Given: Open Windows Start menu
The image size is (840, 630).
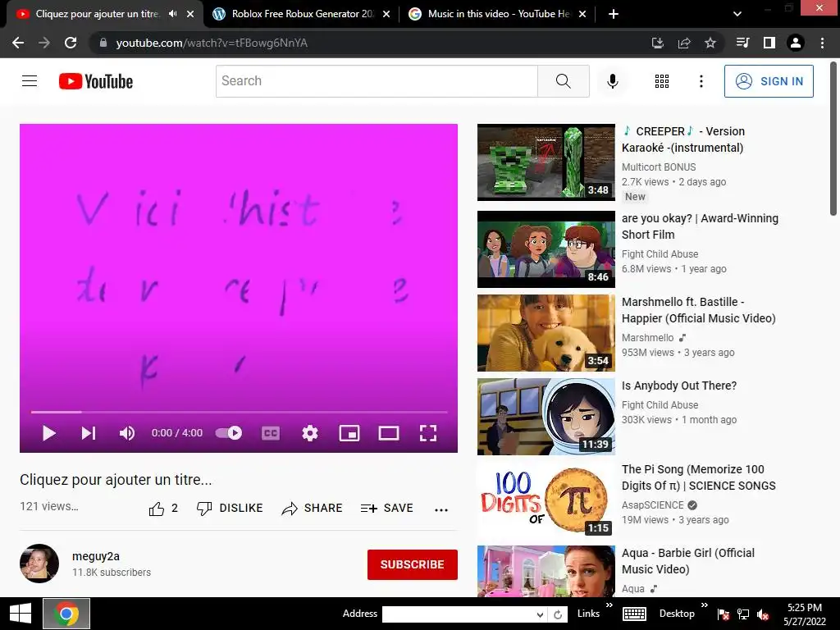Looking at the screenshot, I should [x=20, y=614].
